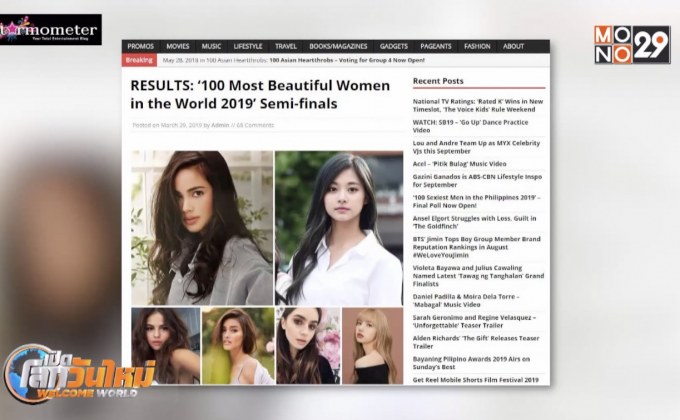Screen dimensions: 680x420
Task: Open the PAGEANTS menu item
Action: pyautogui.click(x=436, y=46)
